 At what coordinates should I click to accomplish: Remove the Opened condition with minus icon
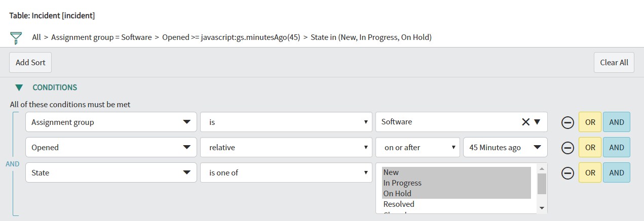click(568, 148)
